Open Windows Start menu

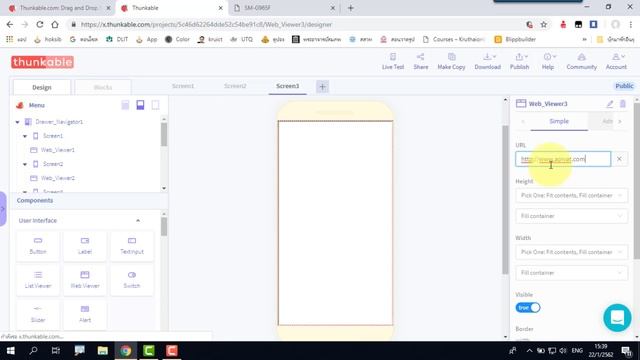tap(10, 351)
